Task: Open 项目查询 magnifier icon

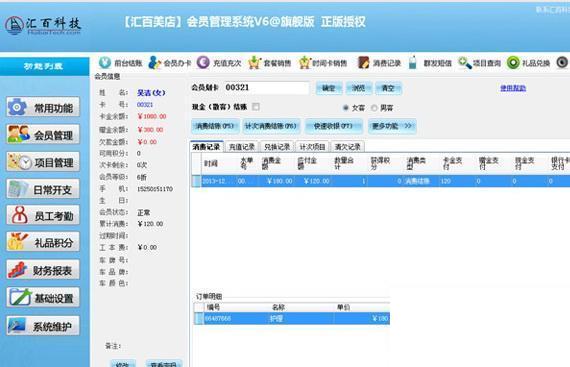Action: pyautogui.click(x=464, y=62)
